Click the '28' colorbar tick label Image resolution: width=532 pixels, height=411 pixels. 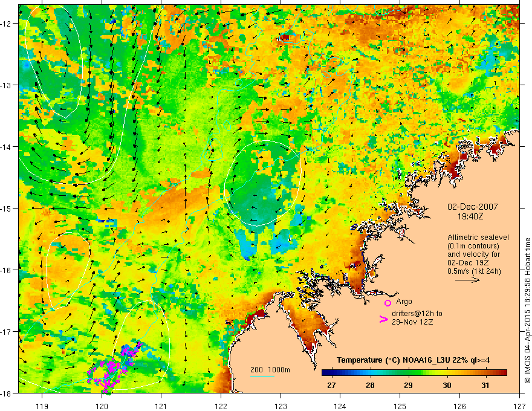click(370, 385)
